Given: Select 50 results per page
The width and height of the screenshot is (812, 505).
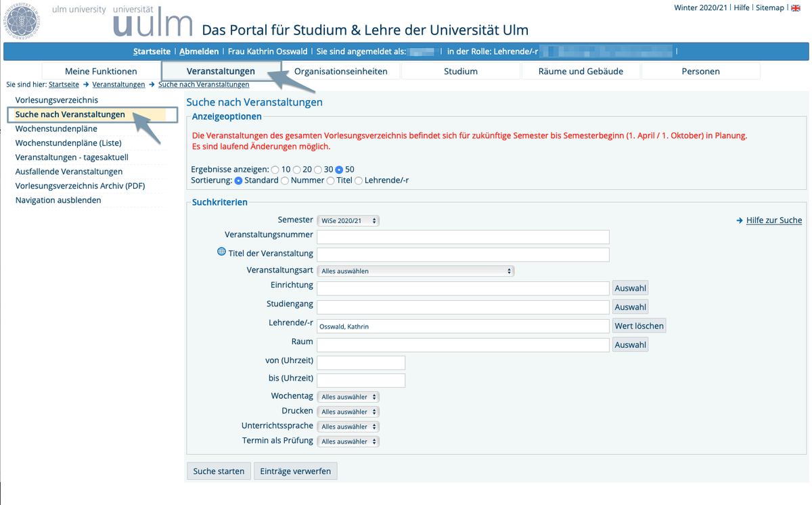Looking at the screenshot, I should tap(340, 169).
